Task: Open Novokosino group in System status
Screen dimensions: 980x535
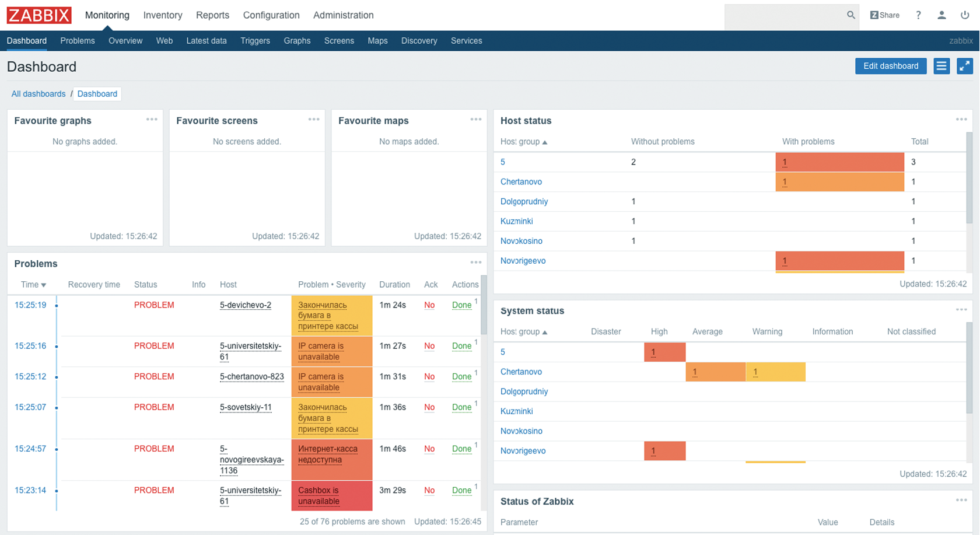Action: click(521, 431)
